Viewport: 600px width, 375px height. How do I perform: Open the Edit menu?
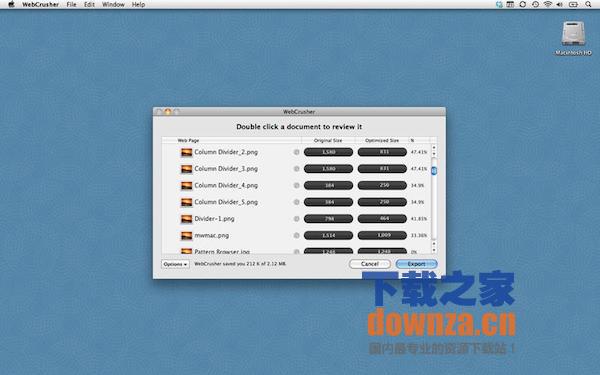coord(89,5)
